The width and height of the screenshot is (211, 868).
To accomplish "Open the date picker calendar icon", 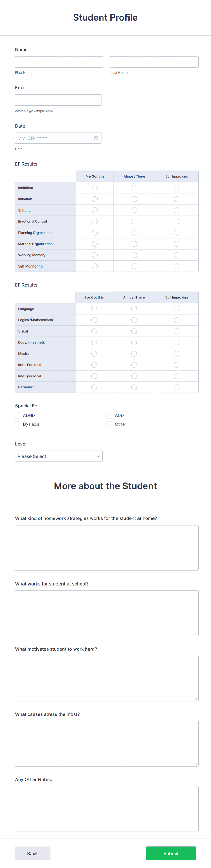I will [x=96, y=138].
